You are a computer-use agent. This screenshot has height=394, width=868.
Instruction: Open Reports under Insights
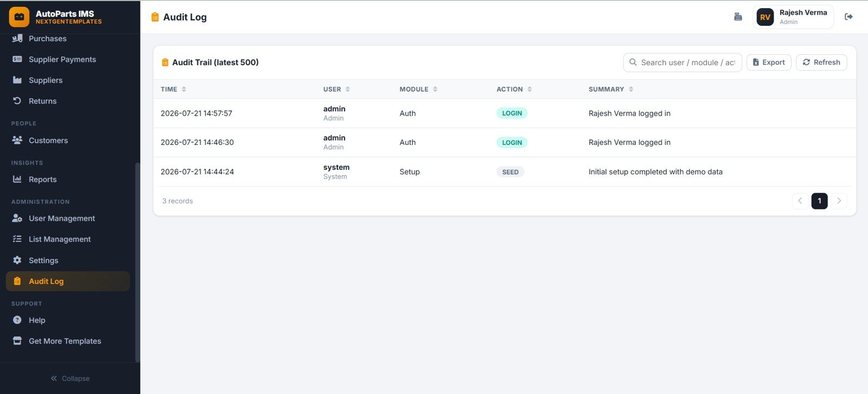tap(68, 179)
